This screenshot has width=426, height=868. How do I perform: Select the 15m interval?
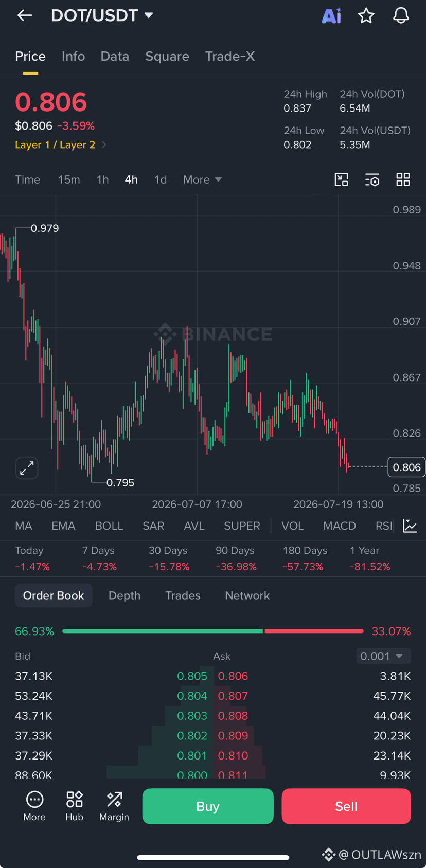pos(69,179)
